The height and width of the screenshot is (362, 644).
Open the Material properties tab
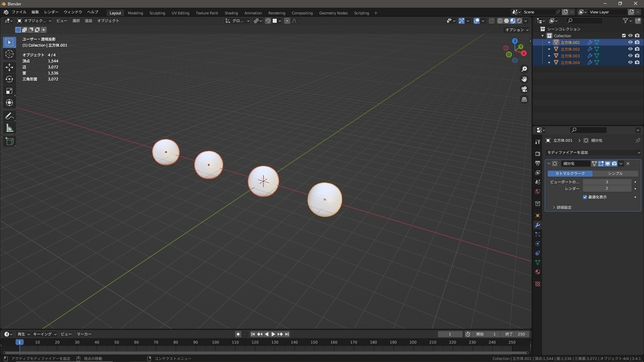coord(537,272)
